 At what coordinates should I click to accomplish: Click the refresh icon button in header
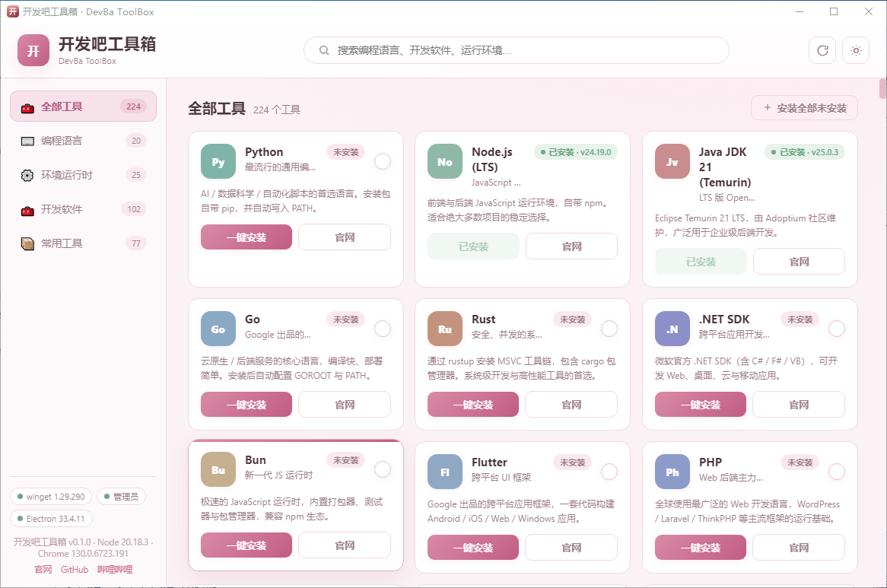822,50
